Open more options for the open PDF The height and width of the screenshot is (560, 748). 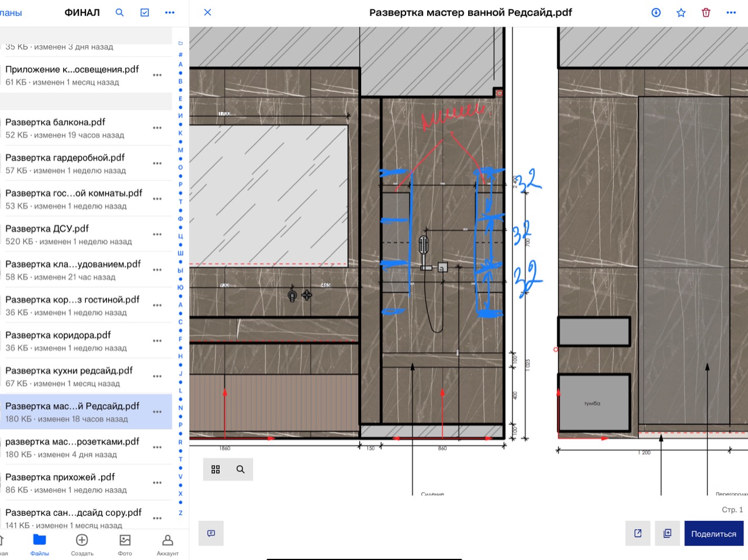(x=731, y=12)
